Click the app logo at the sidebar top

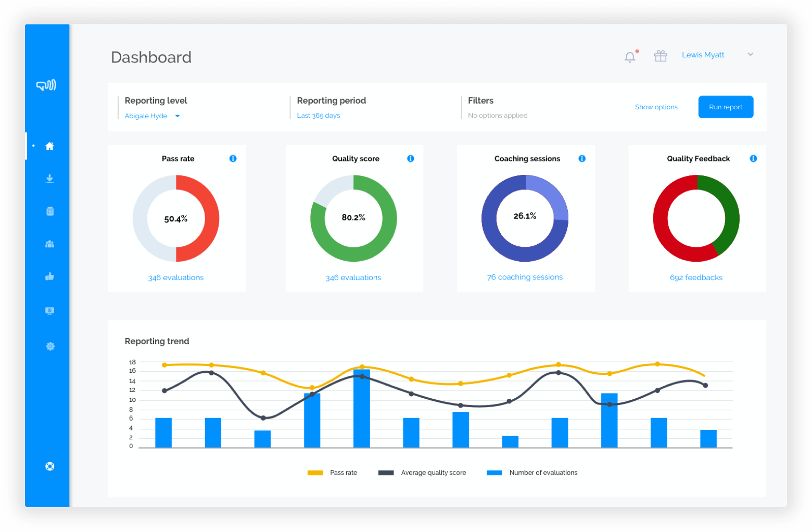[47, 86]
